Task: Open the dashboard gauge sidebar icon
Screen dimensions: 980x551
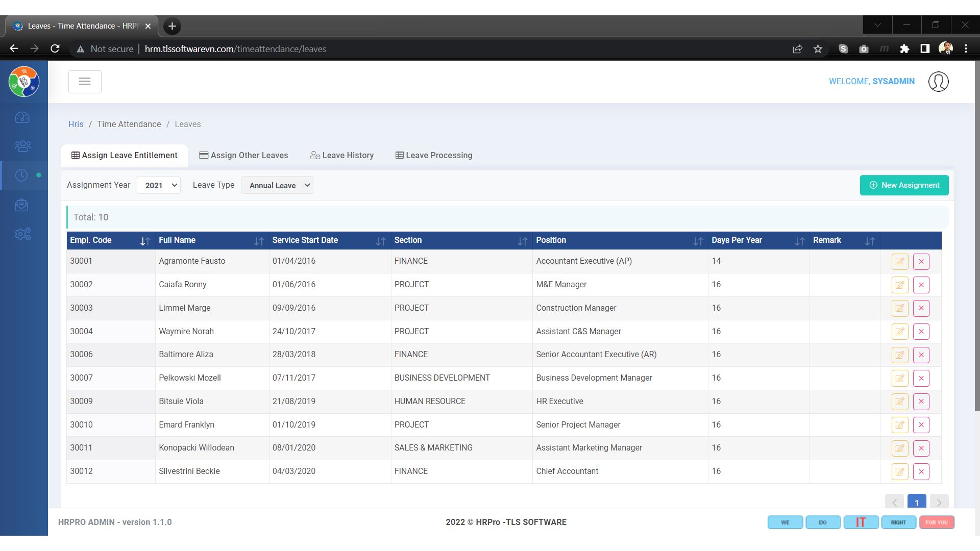Action: point(22,118)
